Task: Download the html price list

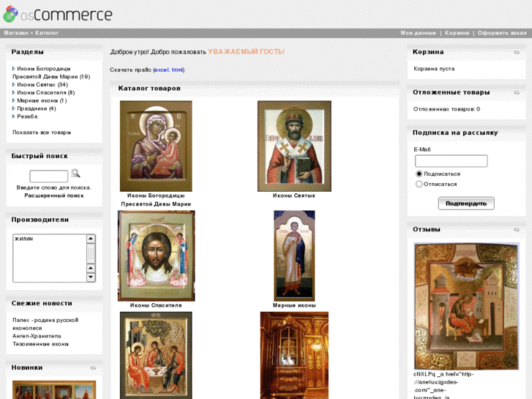Action: pyautogui.click(x=177, y=70)
